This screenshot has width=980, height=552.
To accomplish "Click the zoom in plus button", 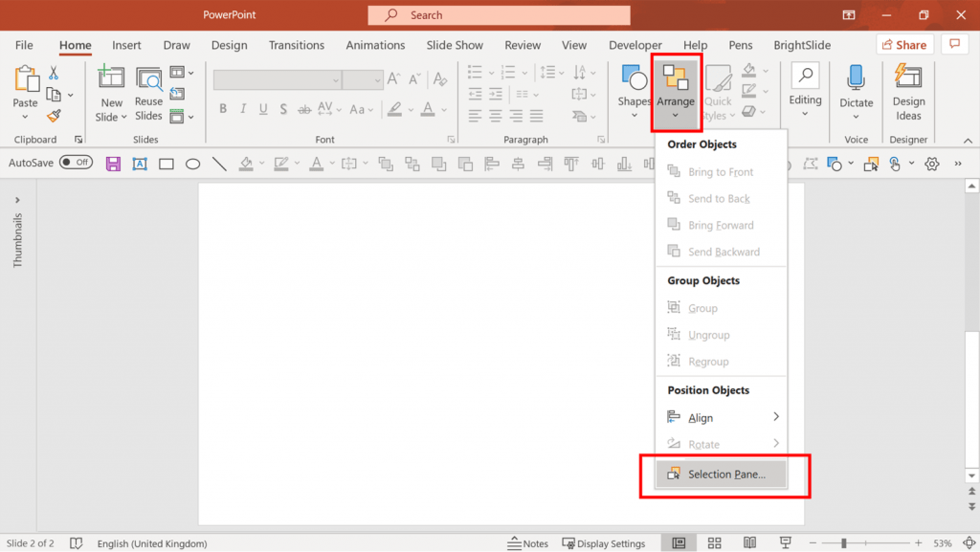I will coord(918,543).
